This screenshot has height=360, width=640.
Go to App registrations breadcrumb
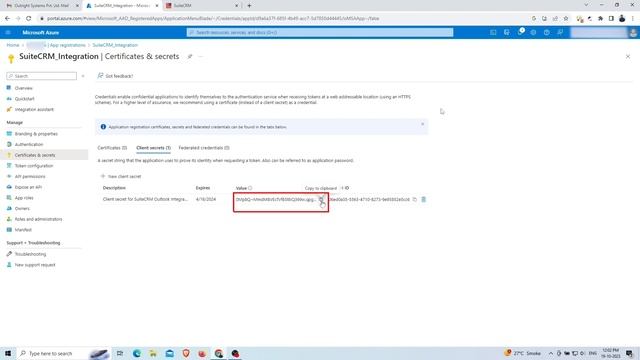[67, 45]
